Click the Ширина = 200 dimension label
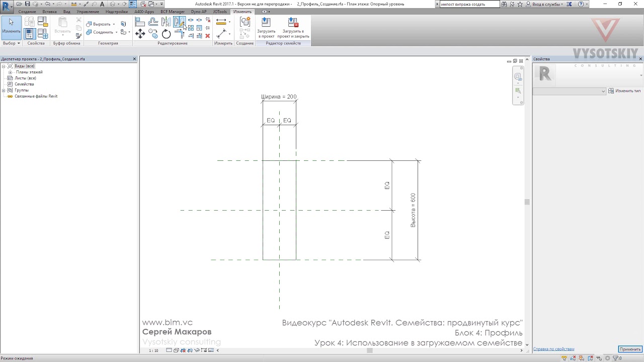 (279, 97)
